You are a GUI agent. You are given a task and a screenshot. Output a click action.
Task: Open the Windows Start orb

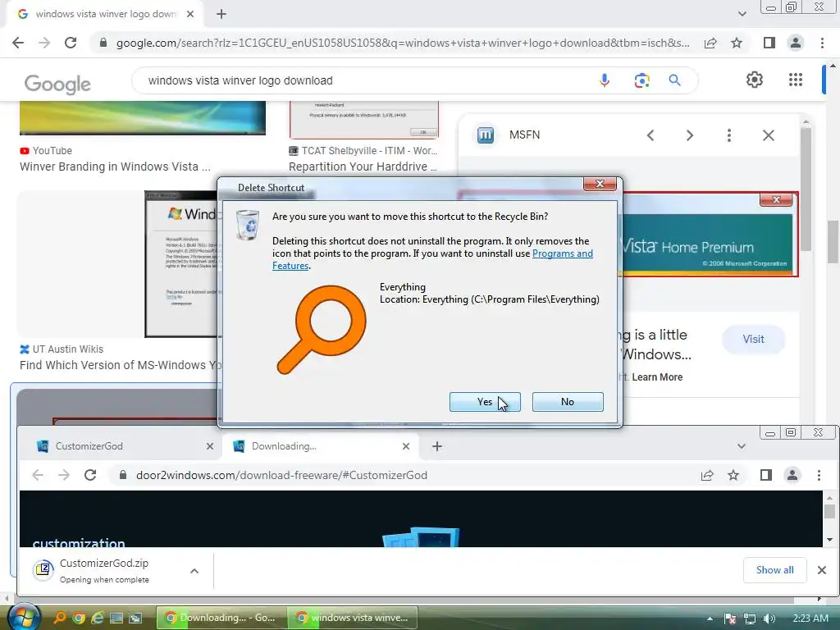click(25, 617)
